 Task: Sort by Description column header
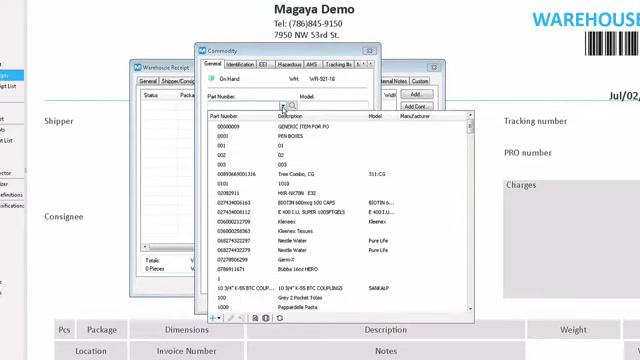click(290, 116)
